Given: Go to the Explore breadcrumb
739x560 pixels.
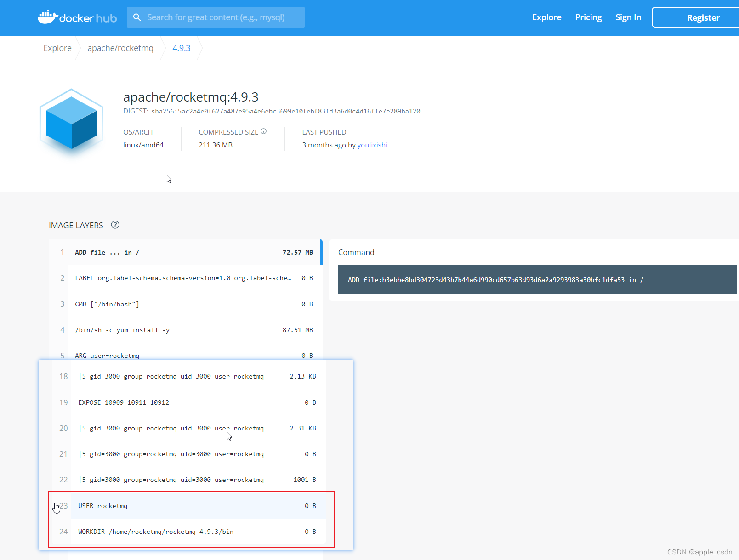Looking at the screenshot, I should [57, 48].
